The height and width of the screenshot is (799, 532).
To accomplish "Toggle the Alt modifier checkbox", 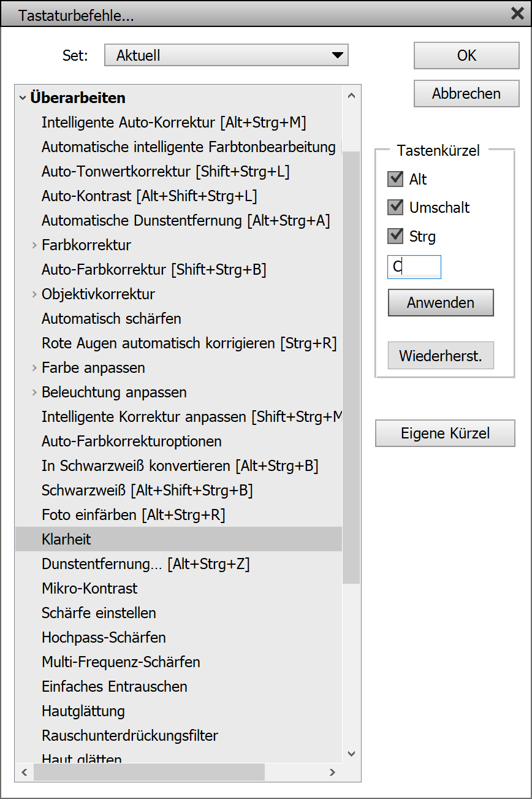I will (x=395, y=179).
